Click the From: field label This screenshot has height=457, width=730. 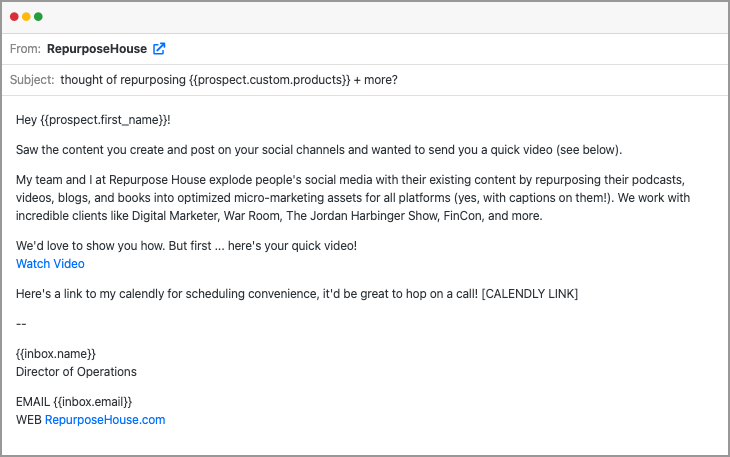(x=25, y=48)
